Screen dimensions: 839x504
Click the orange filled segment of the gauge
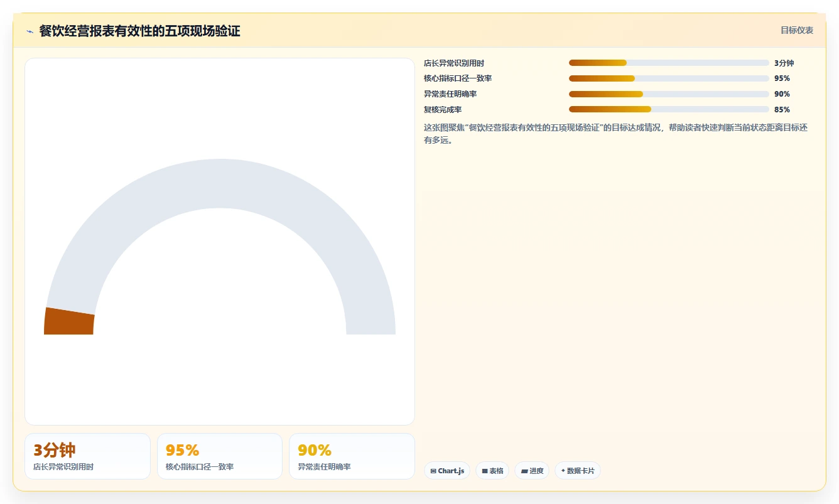[x=69, y=321]
